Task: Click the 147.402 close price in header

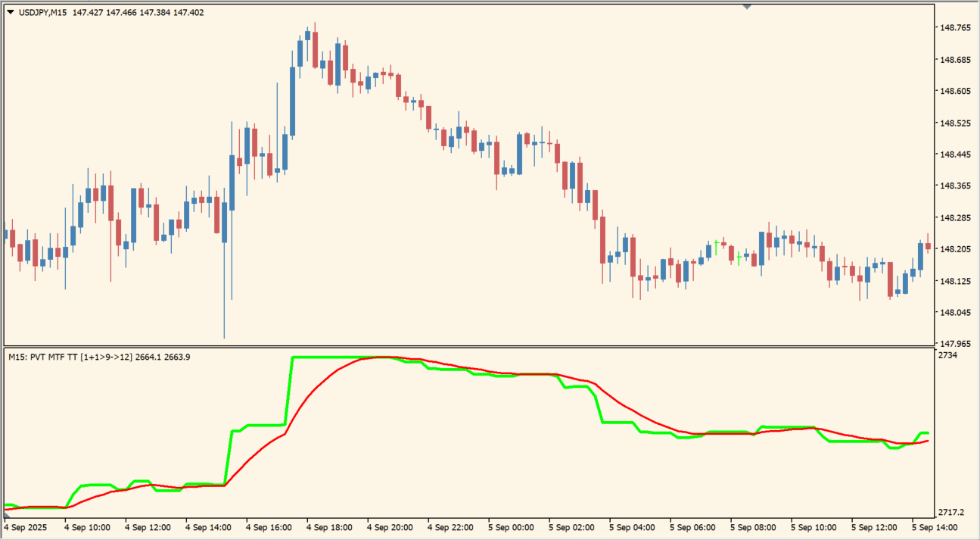Action: 188,13
